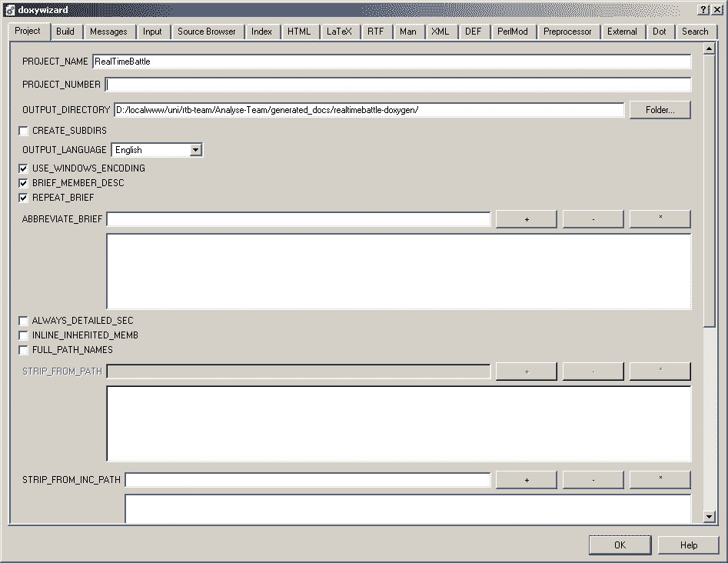Screen dimensions: 728x563
Task: Confirm settings with the OK button
Action: coord(620,545)
